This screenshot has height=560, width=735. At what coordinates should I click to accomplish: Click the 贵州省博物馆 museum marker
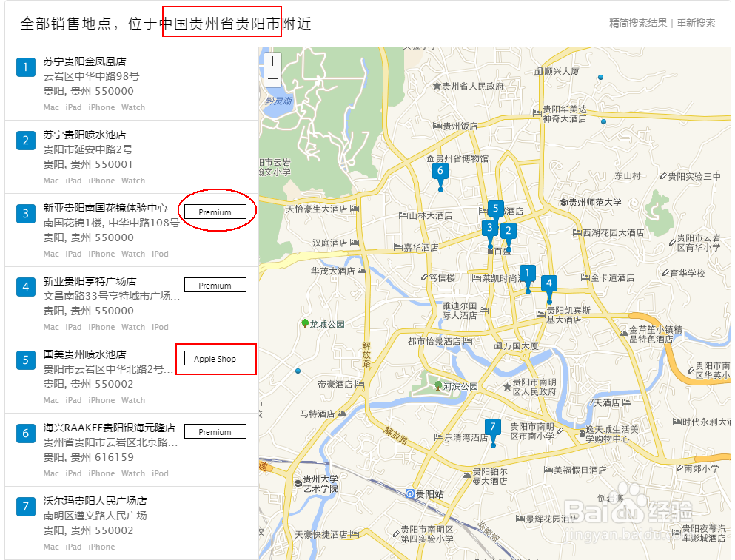click(430, 159)
